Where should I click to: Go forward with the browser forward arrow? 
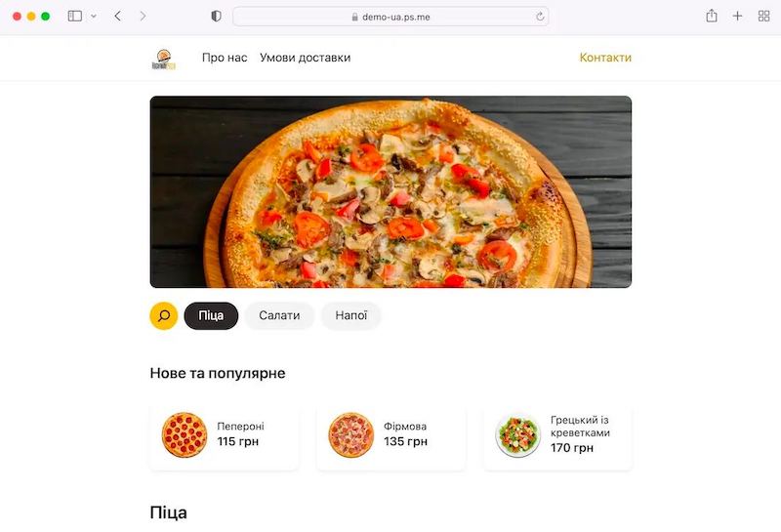(x=143, y=17)
